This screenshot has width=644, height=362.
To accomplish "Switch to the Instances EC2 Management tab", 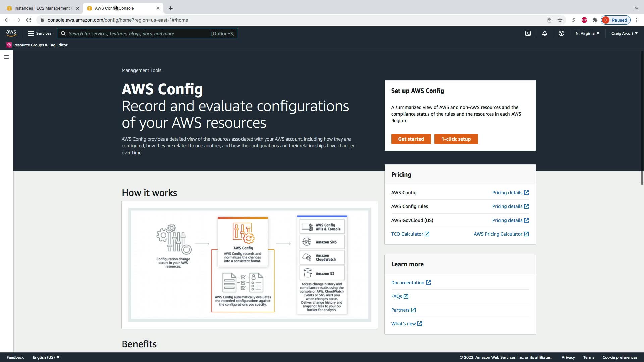I will click(x=42, y=8).
